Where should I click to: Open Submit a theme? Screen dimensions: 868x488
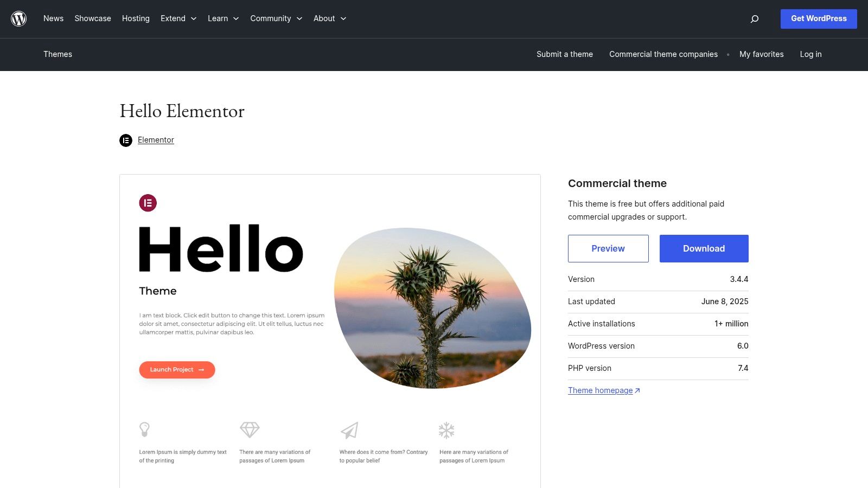565,54
